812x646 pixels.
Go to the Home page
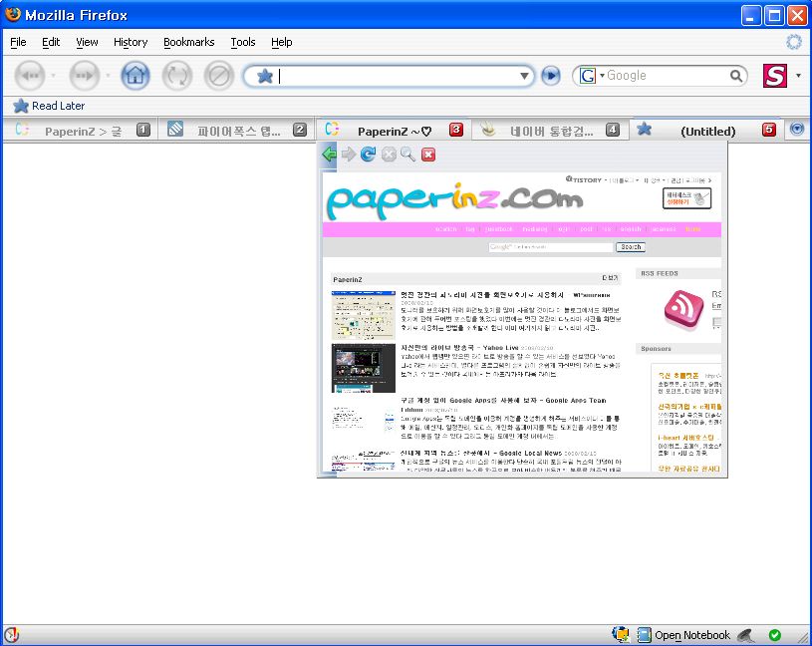(135, 76)
